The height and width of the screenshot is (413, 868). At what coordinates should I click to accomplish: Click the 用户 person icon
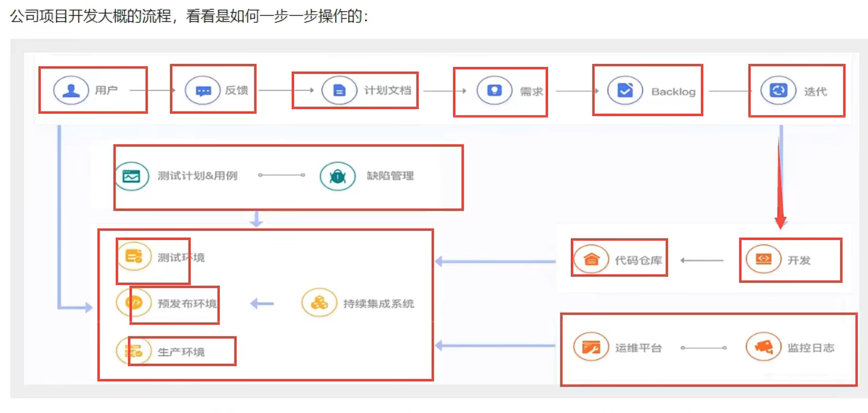tap(71, 90)
